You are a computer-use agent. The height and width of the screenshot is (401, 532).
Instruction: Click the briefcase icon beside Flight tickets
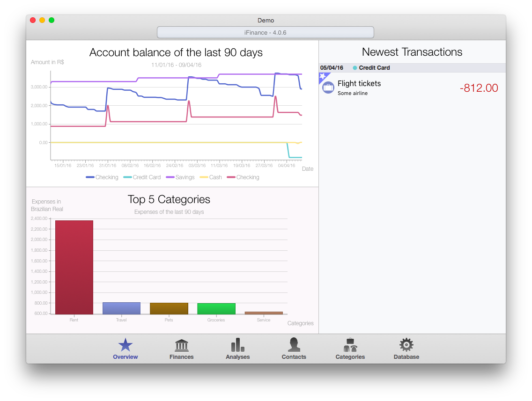[x=328, y=87]
